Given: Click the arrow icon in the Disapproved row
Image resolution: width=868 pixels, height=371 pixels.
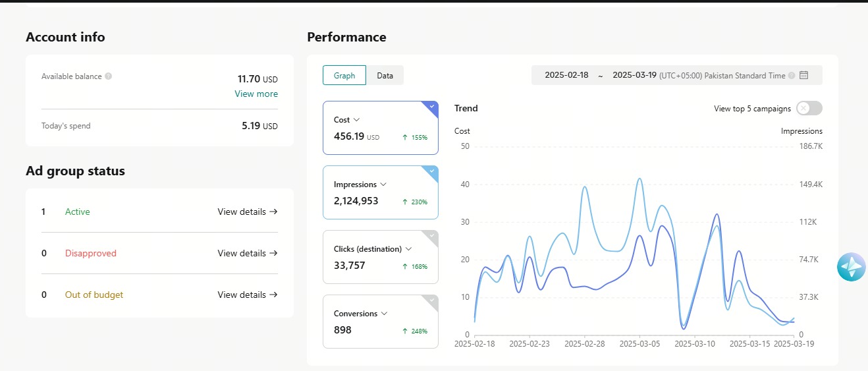Looking at the screenshot, I should [x=273, y=253].
